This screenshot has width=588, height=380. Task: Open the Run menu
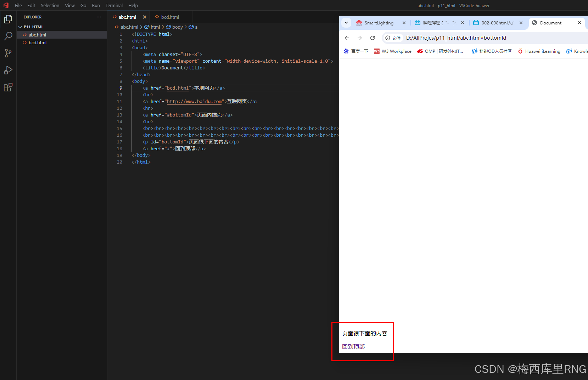(x=96, y=5)
